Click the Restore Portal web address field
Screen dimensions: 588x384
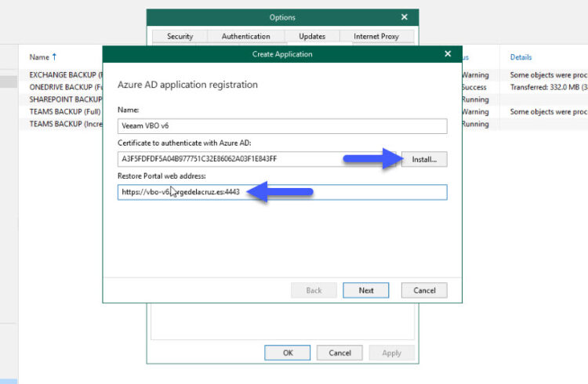point(282,192)
